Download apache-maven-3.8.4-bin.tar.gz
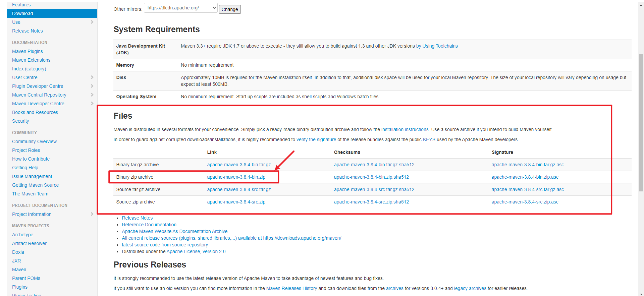Screen dimensions: 644x296 (x=239, y=165)
